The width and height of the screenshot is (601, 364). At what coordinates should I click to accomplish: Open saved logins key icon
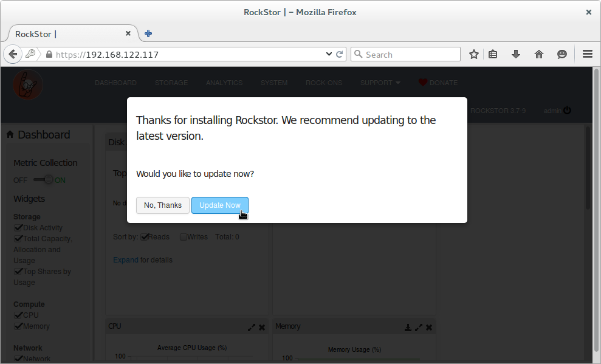click(x=30, y=54)
